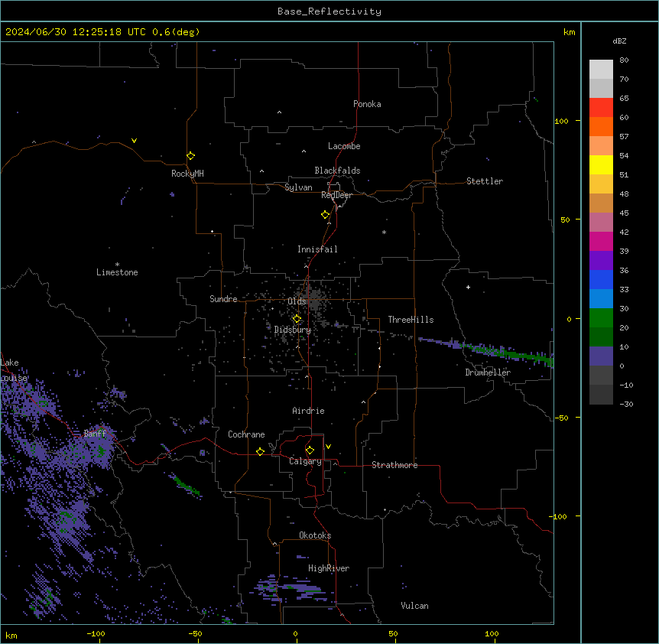
Task: Select the yellow diamond marker below Cochrane
Action: pyautogui.click(x=260, y=451)
